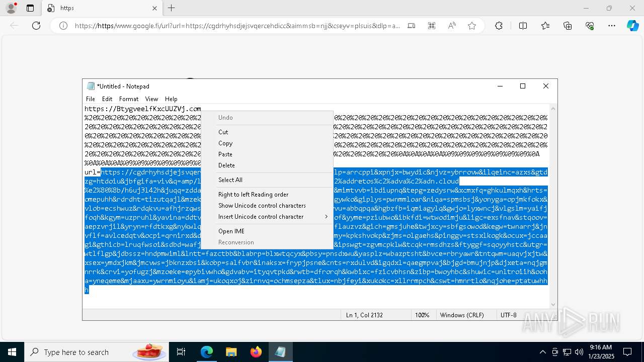Viewport: 644px width, 362px height.
Task: Click Notepad scrollbar up arrow
Action: pos(553,109)
